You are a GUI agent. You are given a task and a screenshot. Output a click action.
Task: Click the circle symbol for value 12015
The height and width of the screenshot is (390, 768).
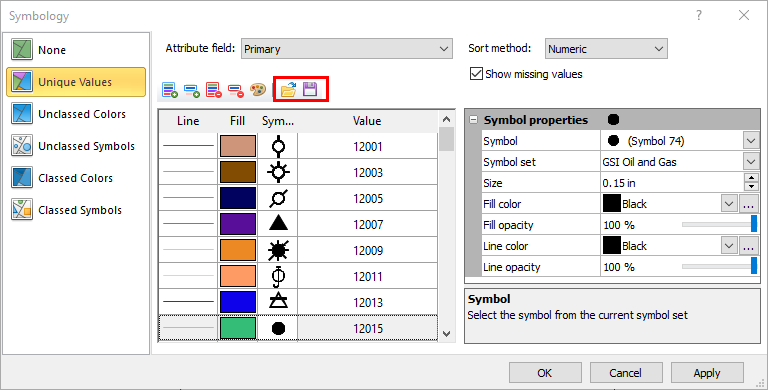tap(278, 328)
